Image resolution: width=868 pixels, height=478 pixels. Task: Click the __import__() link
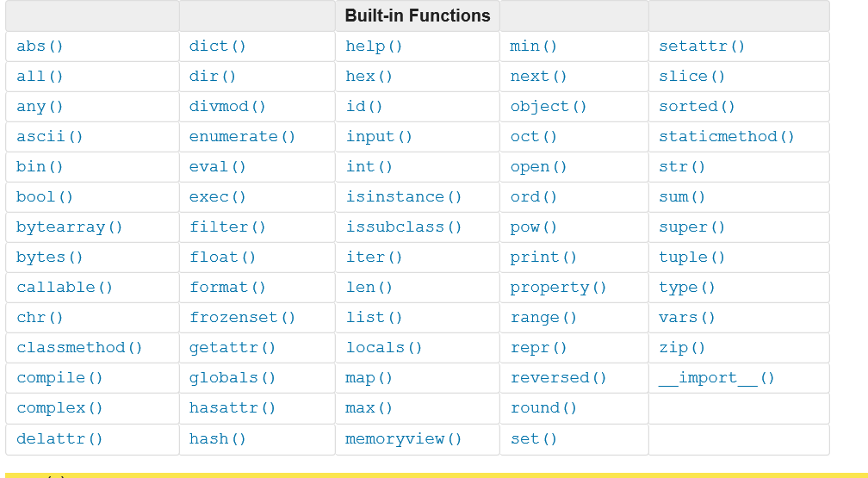coord(716,378)
